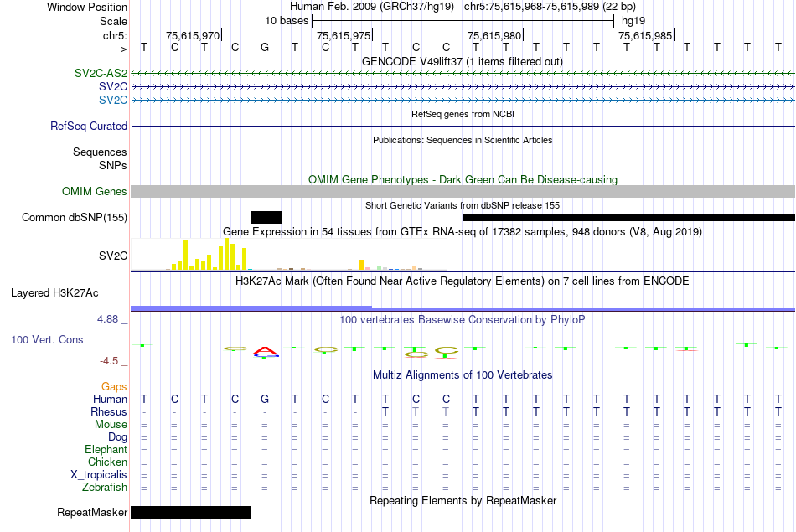The image size is (796, 532).
Task: Click the GTEx SV2C expression bar chart
Action: 289,255
